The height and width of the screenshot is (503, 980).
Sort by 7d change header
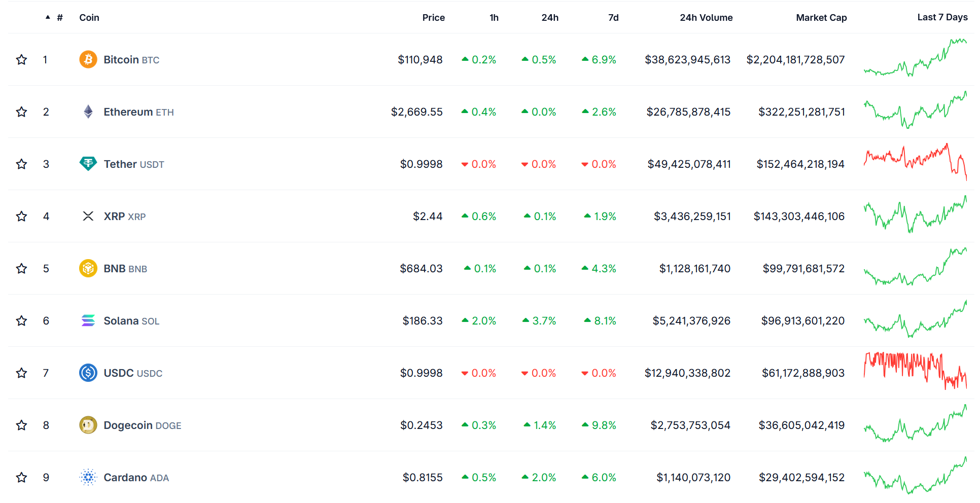(613, 17)
